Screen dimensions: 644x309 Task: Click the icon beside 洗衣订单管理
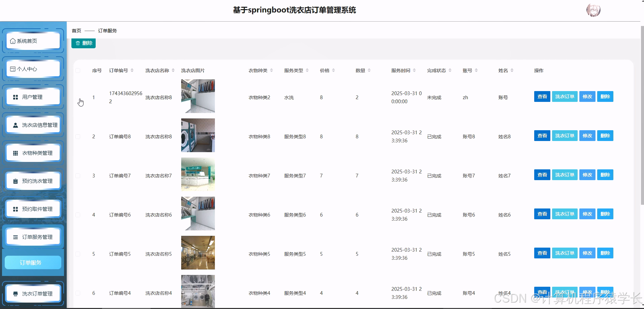coord(15,294)
